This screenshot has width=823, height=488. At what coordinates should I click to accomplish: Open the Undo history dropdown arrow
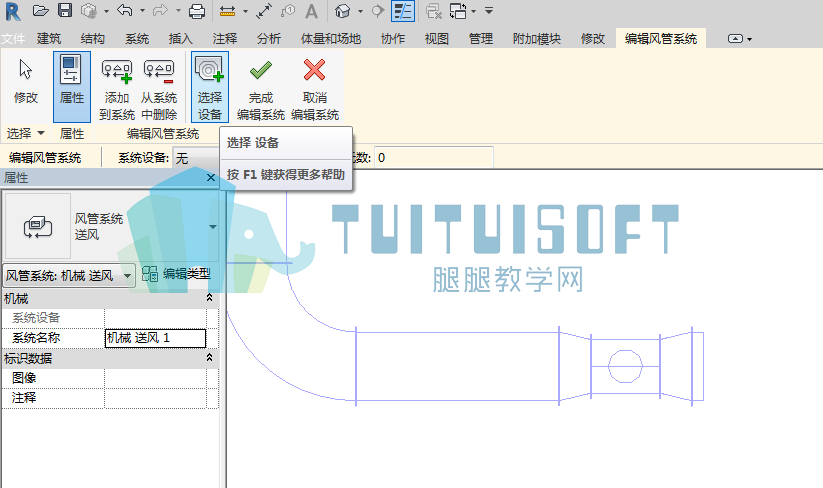(x=142, y=11)
